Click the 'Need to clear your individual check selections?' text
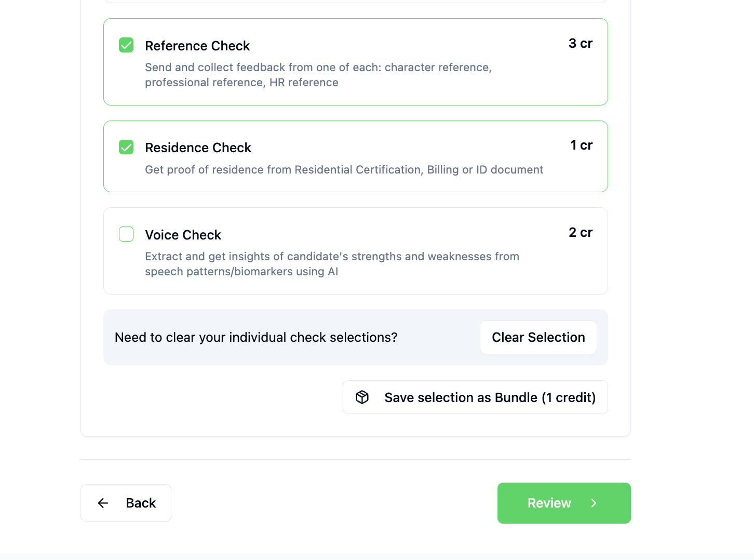 (x=256, y=337)
